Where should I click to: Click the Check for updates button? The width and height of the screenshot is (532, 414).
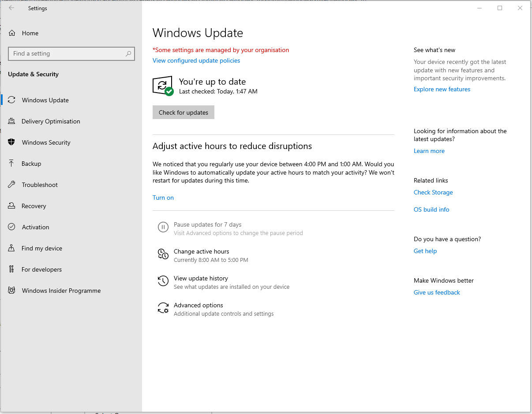pos(184,112)
